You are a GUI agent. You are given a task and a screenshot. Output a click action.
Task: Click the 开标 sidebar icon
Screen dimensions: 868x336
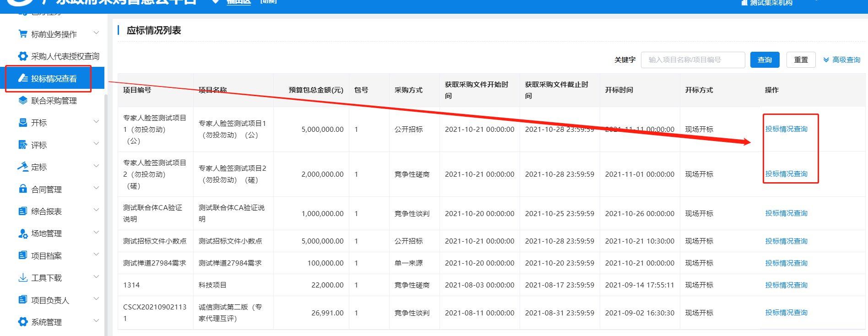click(x=22, y=123)
